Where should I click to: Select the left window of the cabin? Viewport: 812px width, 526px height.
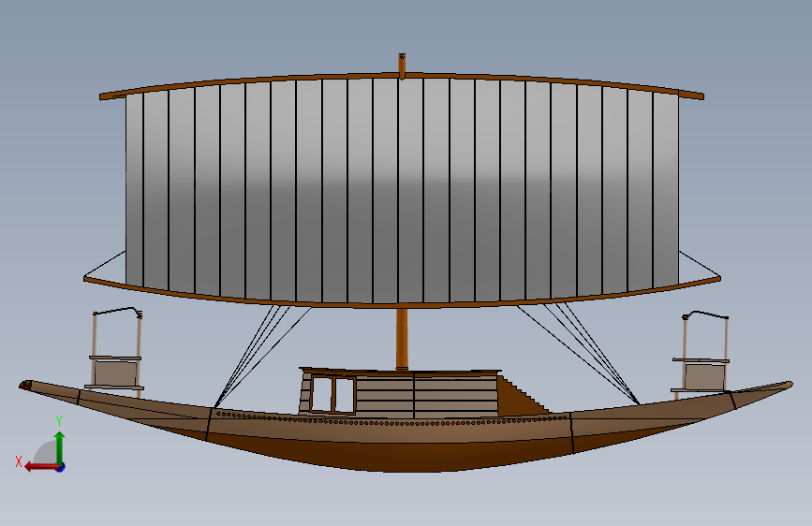point(321,395)
